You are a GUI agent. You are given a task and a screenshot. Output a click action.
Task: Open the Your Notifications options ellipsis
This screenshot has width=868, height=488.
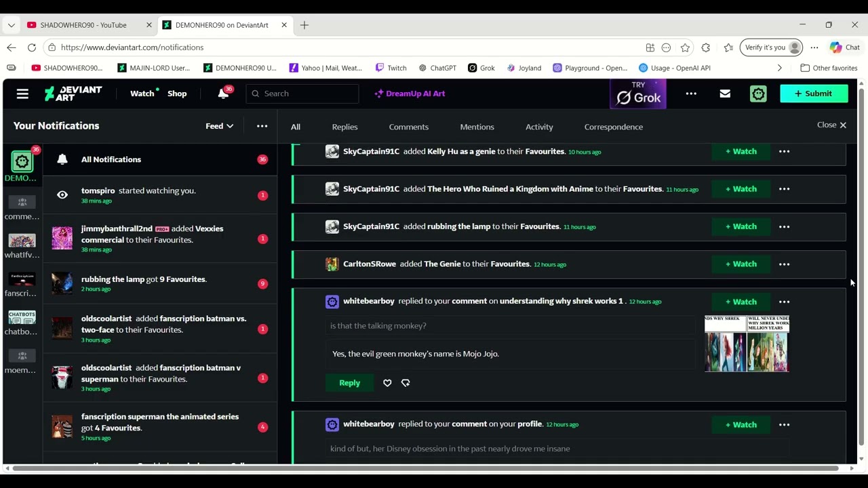[262, 126]
